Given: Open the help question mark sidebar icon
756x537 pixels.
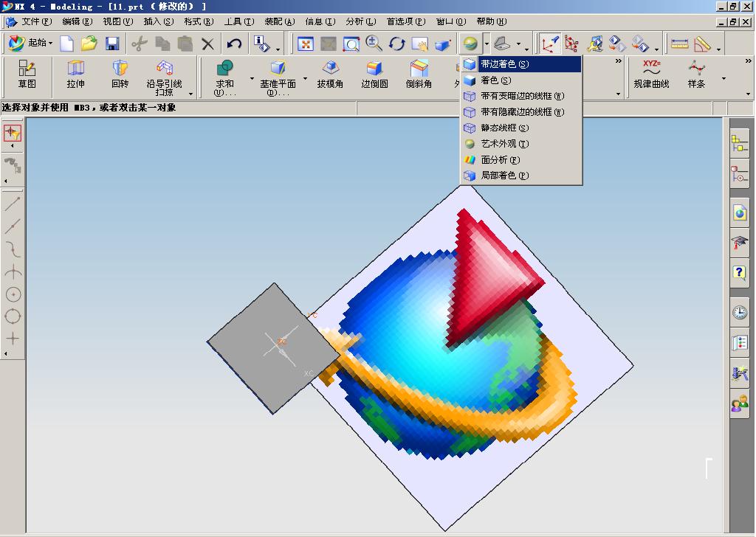Looking at the screenshot, I should 740,273.
